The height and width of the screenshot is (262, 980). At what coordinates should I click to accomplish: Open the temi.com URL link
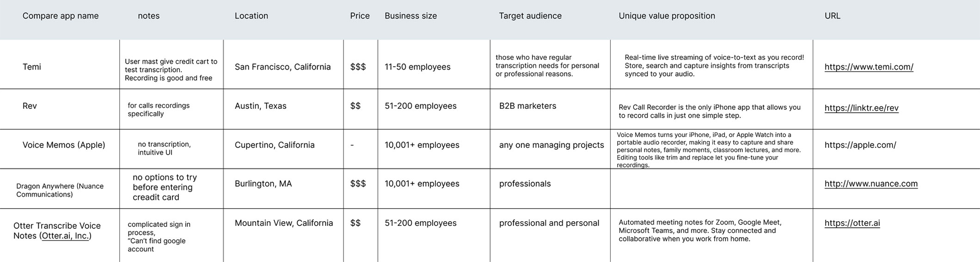coord(869,67)
